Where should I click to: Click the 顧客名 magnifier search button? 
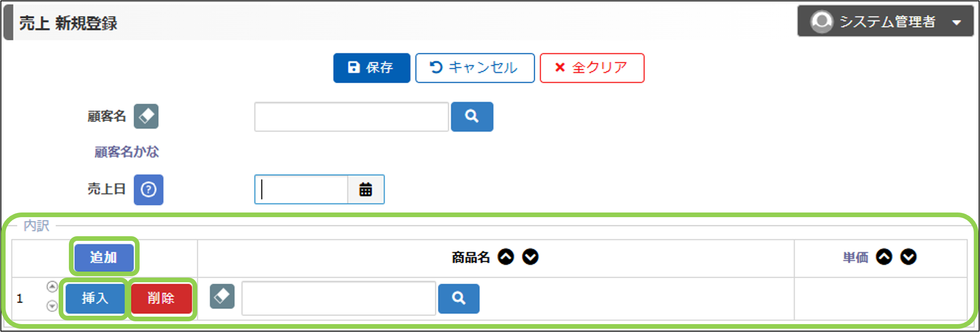pos(472,117)
